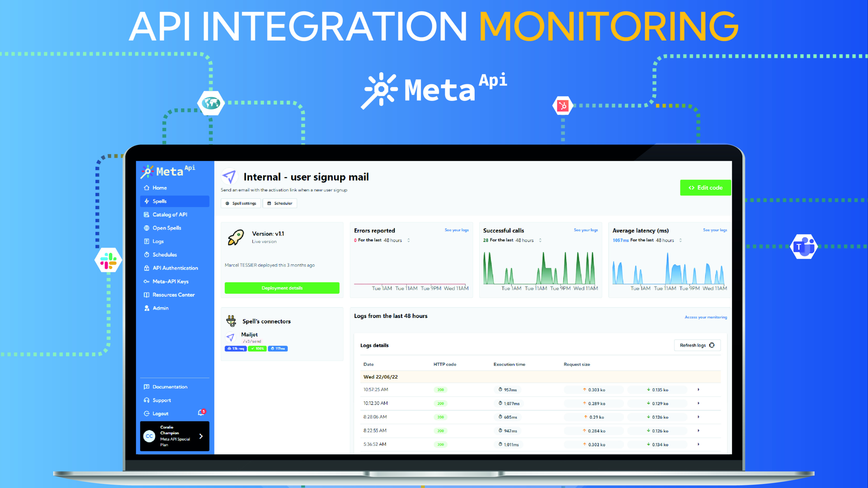Expand the 8:22:55 AM log row
Viewport: 868px width, 488px height.
pyautogui.click(x=699, y=431)
